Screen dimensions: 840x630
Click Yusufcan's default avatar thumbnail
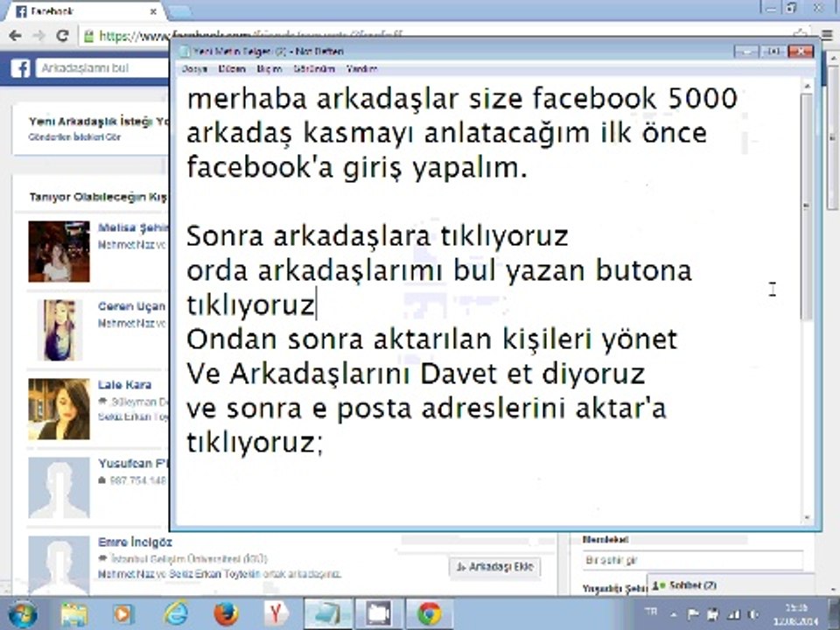(59, 487)
